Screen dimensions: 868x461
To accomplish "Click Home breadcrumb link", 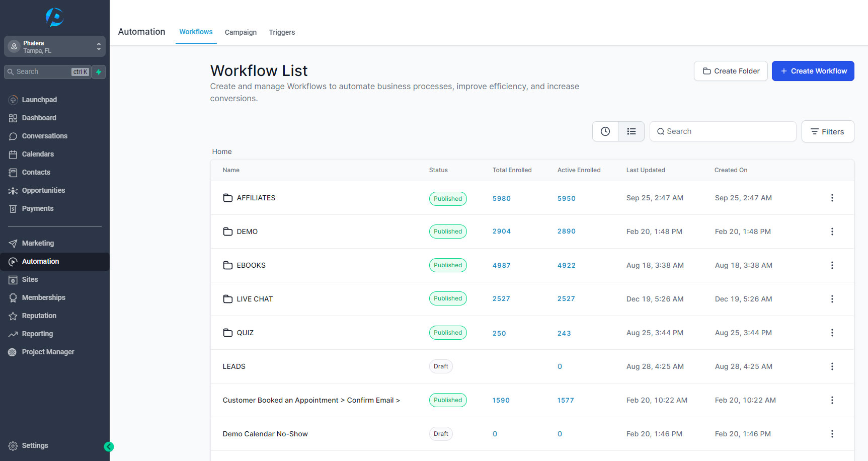I will click(222, 151).
